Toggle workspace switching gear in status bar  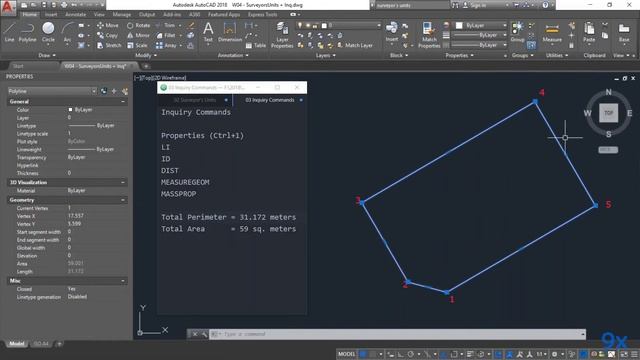[554, 354]
